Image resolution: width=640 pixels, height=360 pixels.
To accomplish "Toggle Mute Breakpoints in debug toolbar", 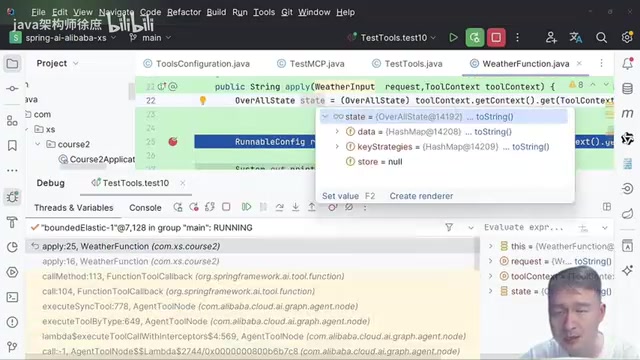I will coord(349,207).
